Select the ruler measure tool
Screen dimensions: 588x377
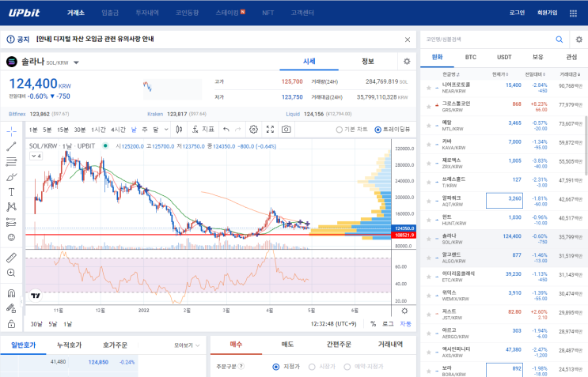pos(11,258)
